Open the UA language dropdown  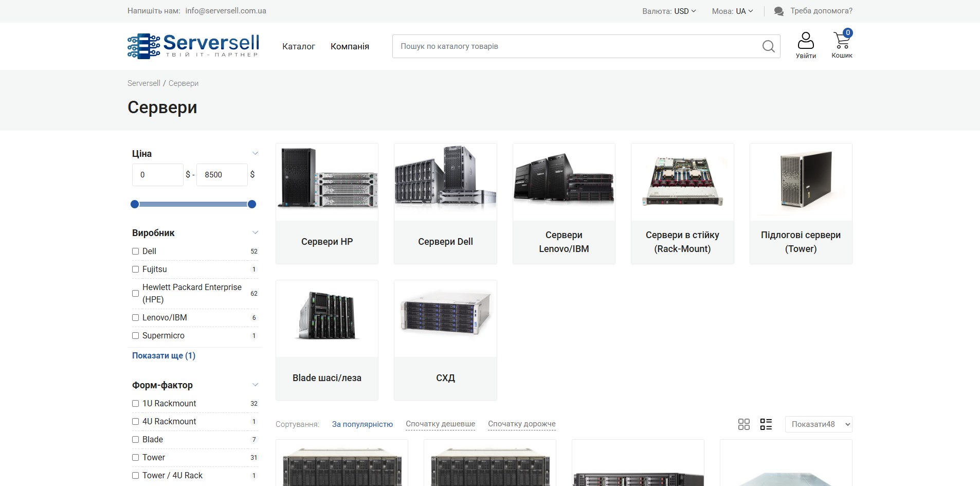(x=744, y=11)
